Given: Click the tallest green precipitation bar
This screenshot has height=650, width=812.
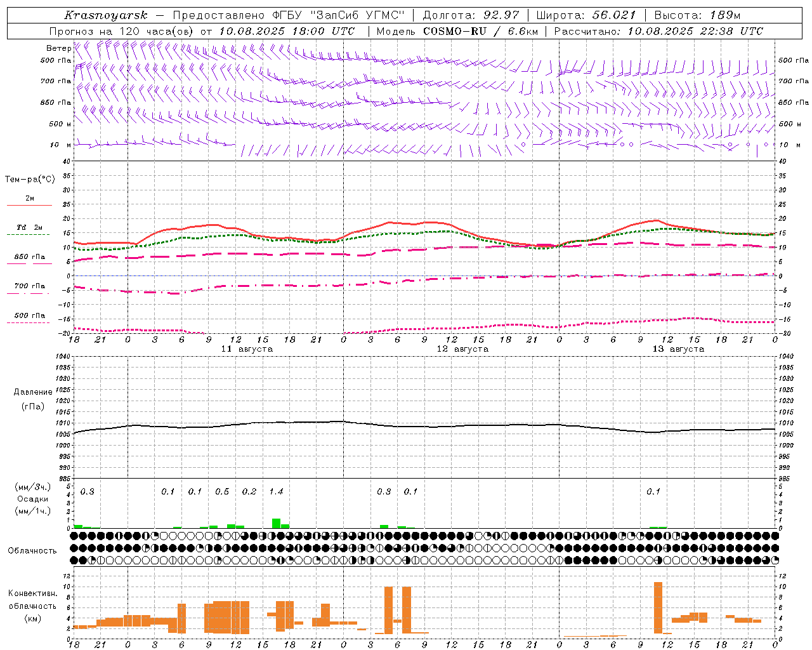Looking at the screenshot, I should click(x=276, y=523).
